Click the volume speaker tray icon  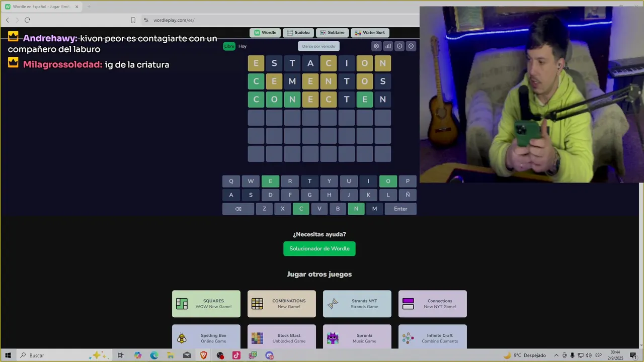588,355
